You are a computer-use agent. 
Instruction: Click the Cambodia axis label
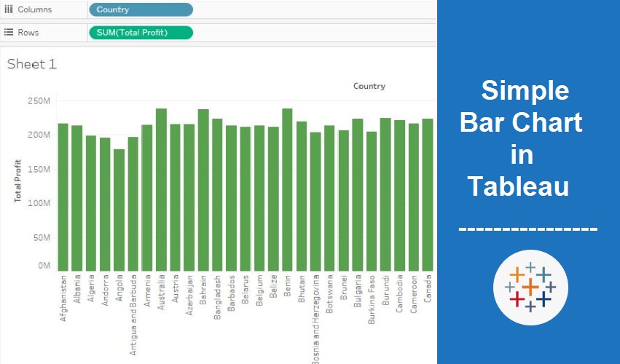click(x=400, y=293)
